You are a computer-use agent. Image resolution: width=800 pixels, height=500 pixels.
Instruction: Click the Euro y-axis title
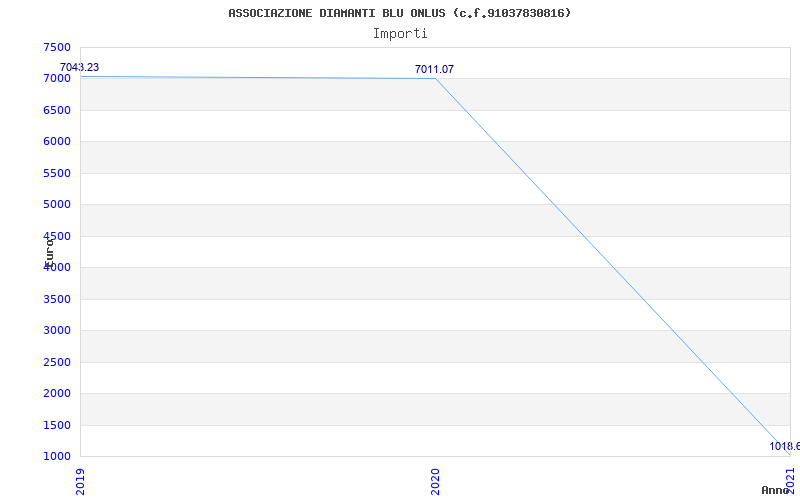[49, 253]
